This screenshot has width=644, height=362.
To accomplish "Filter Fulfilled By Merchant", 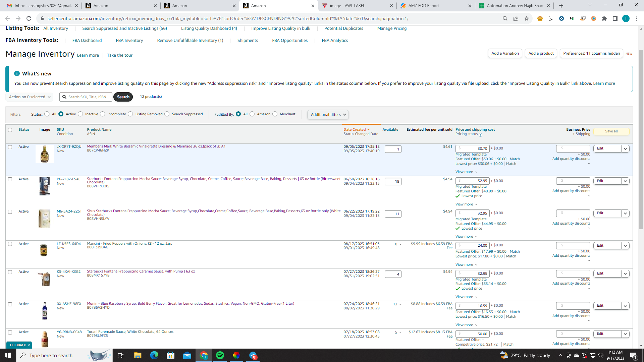I will click(x=275, y=114).
